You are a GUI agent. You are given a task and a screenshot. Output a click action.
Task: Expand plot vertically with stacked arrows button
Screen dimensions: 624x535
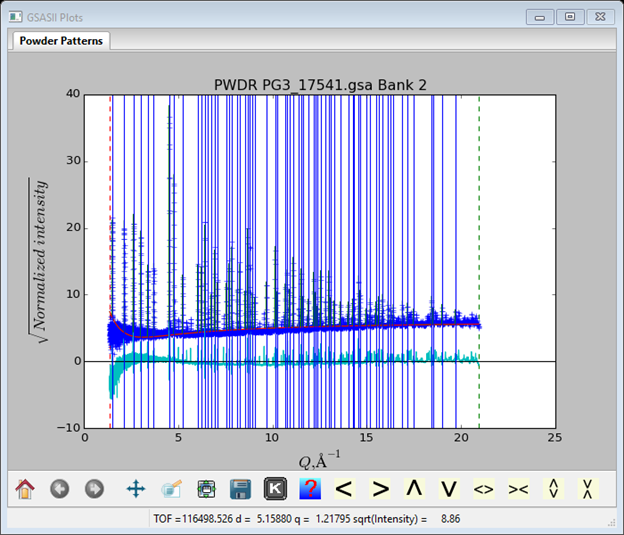pos(553,489)
